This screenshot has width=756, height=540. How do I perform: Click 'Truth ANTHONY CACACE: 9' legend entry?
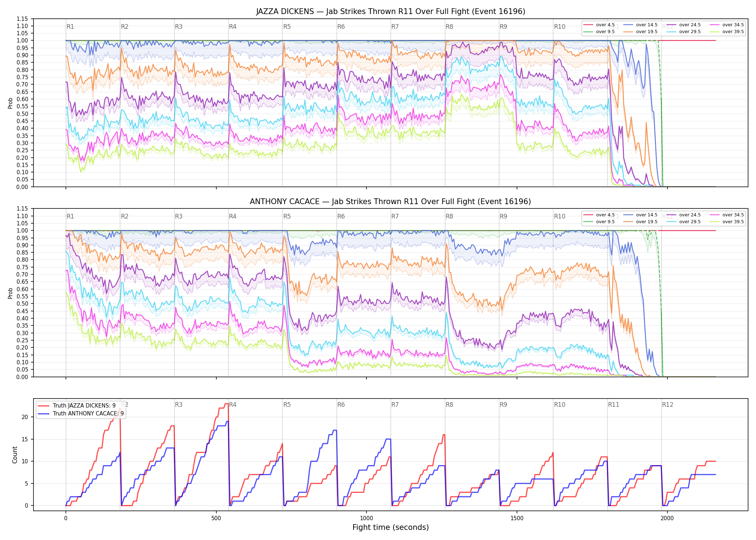[81, 414]
